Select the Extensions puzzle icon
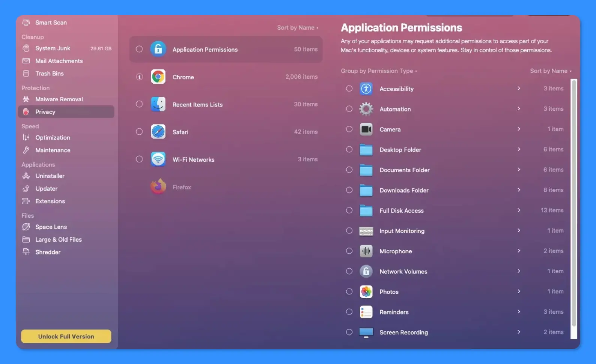The width and height of the screenshot is (596, 364). point(26,201)
